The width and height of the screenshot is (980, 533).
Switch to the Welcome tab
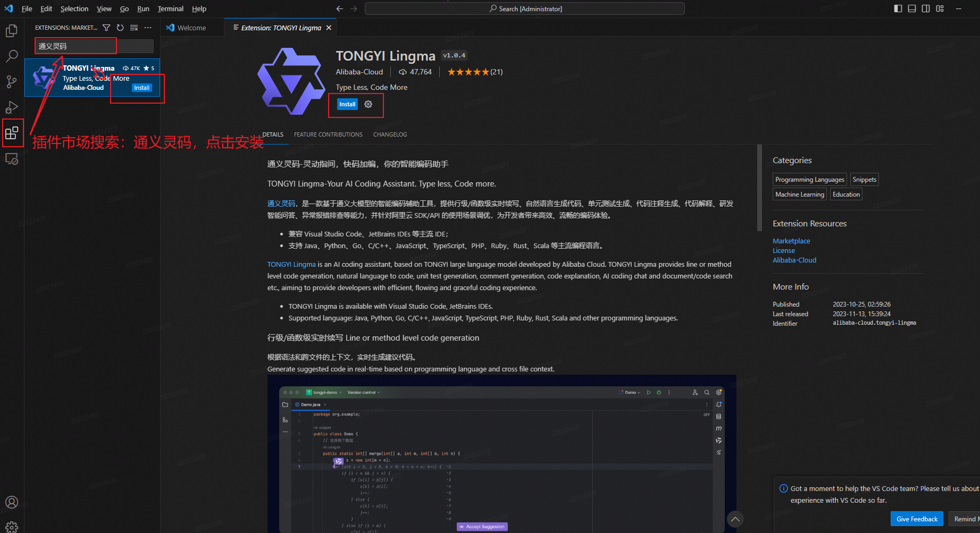[x=192, y=28]
